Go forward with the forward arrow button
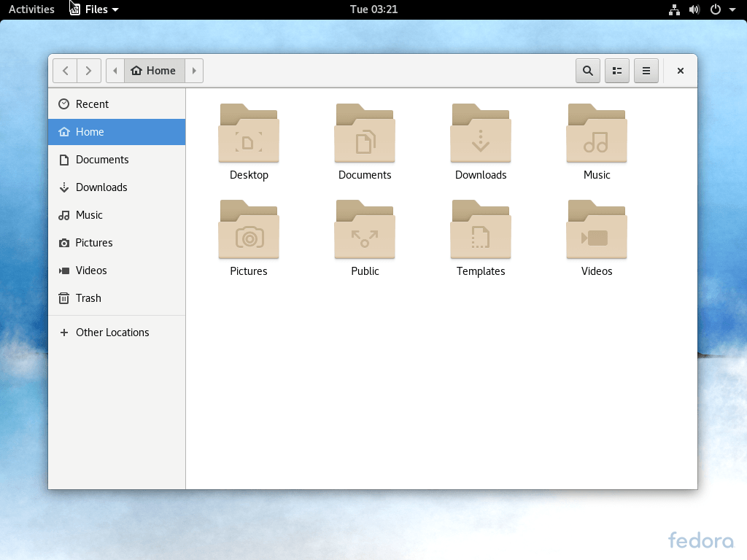Screen dimensions: 747x560 pyautogui.click(x=88, y=71)
